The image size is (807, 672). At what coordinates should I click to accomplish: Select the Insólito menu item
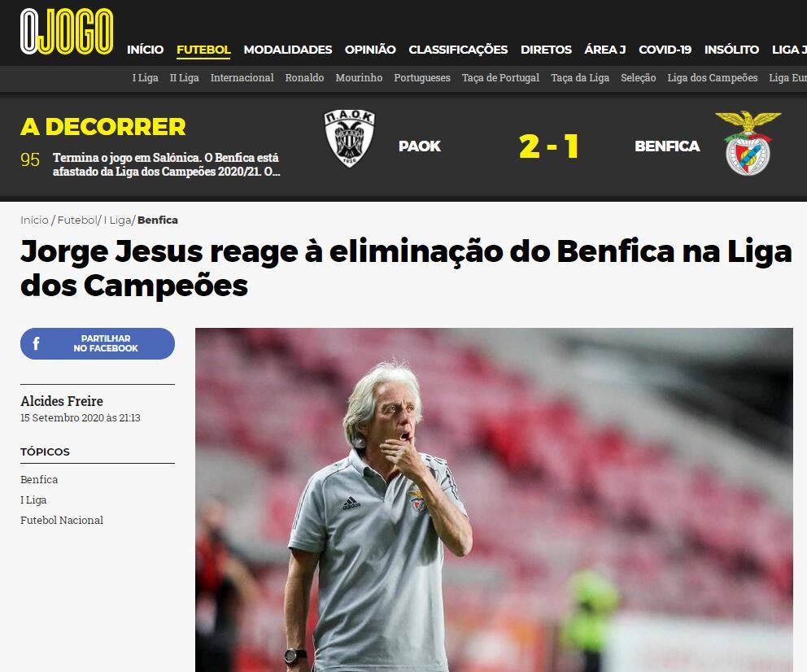click(731, 50)
